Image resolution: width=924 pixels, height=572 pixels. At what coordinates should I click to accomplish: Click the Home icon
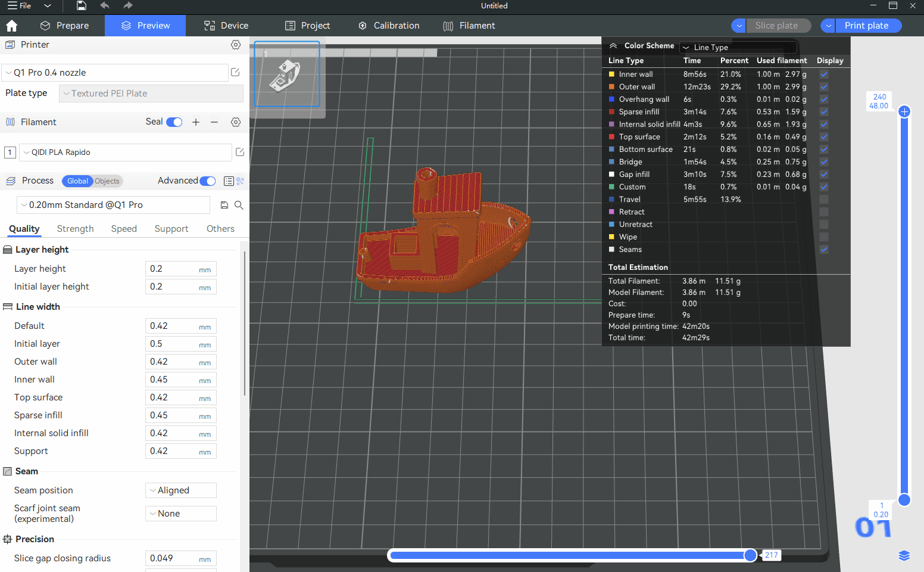click(11, 26)
